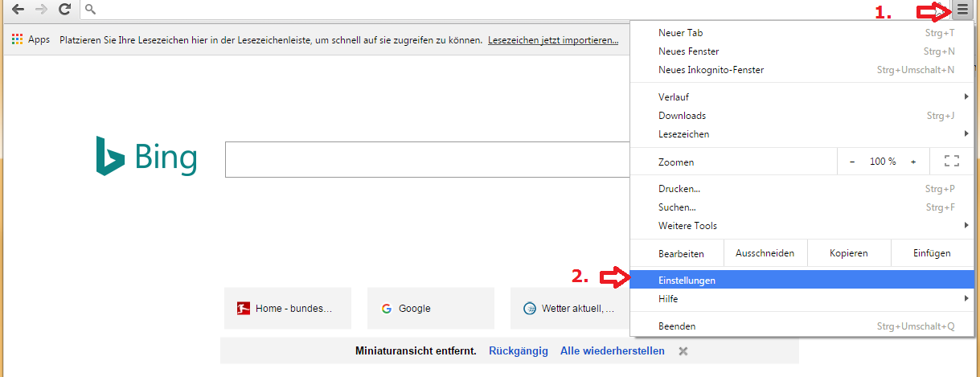Select Einstellungen from the menu
The image size is (980, 377).
[x=687, y=281]
